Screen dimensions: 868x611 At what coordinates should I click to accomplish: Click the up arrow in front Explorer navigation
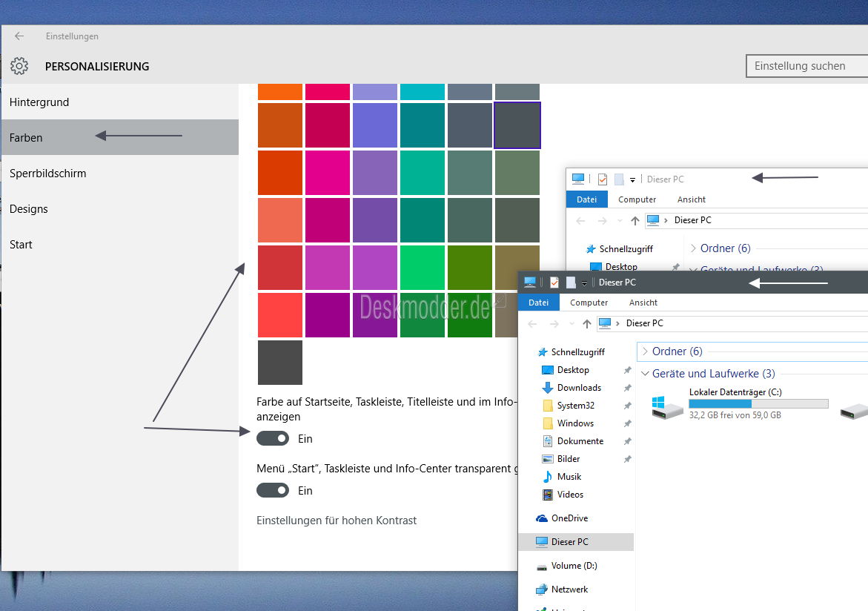coord(587,323)
